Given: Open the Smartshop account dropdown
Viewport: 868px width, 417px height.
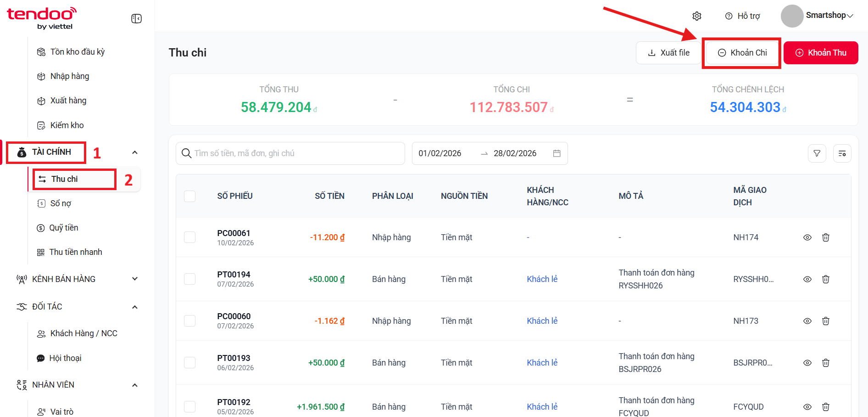Looking at the screenshot, I should click(818, 16).
